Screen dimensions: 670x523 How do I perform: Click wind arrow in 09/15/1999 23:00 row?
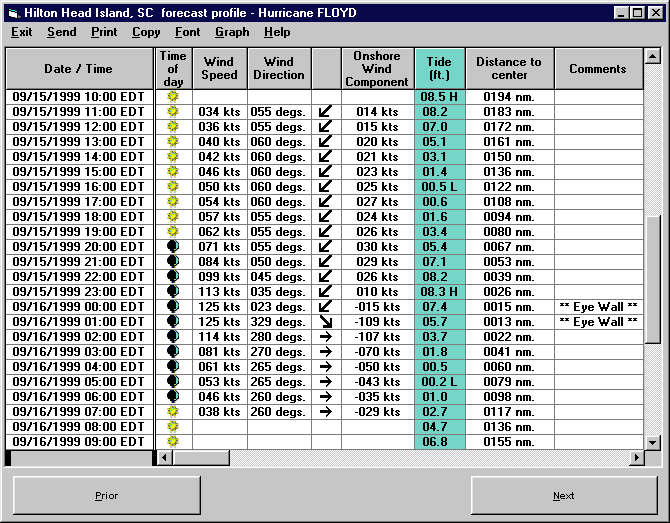pos(325,291)
